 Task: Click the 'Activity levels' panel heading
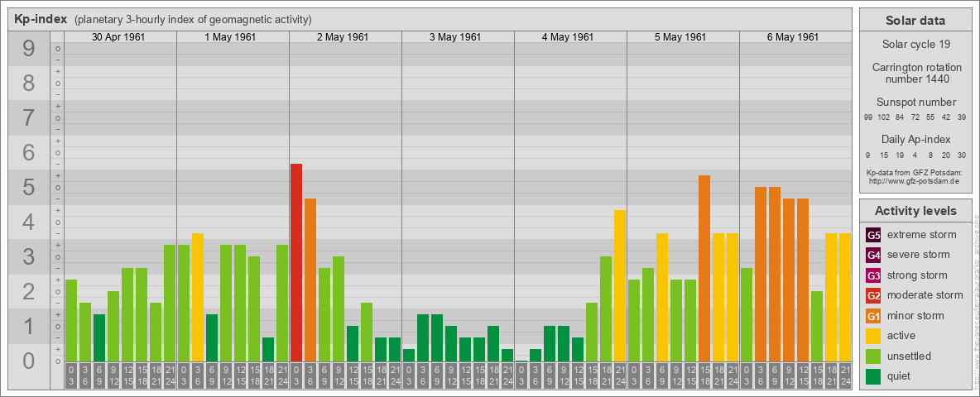[915, 211]
